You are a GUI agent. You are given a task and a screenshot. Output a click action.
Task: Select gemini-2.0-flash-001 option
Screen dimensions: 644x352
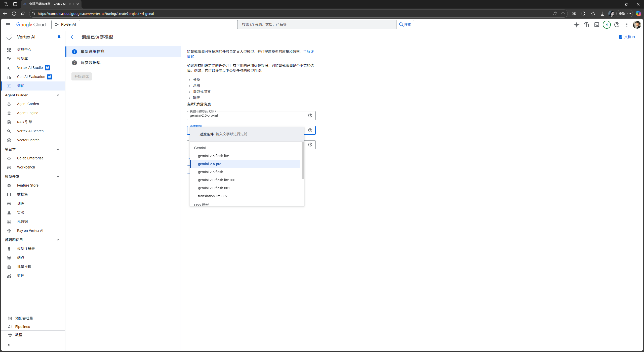245,188
